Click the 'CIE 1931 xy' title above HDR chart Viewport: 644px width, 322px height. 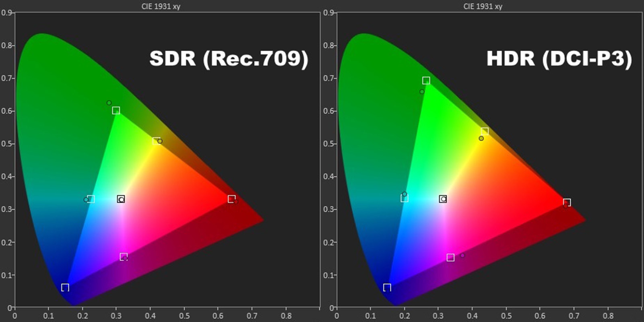tap(483, 6)
